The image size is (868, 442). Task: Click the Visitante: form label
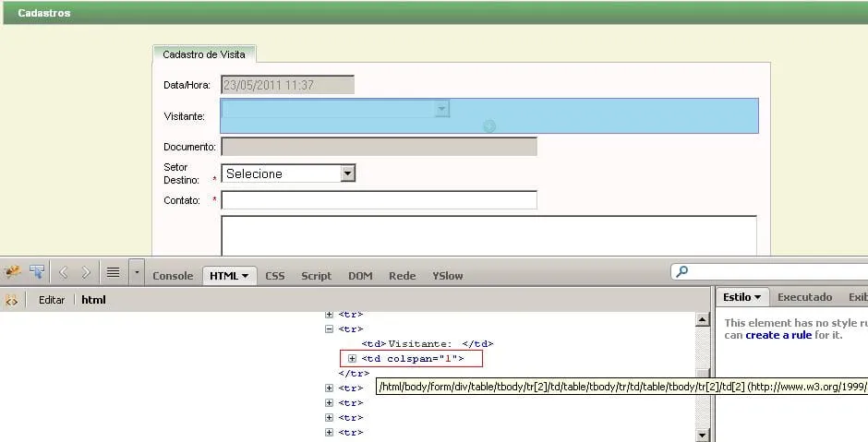click(x=185, y=116)
